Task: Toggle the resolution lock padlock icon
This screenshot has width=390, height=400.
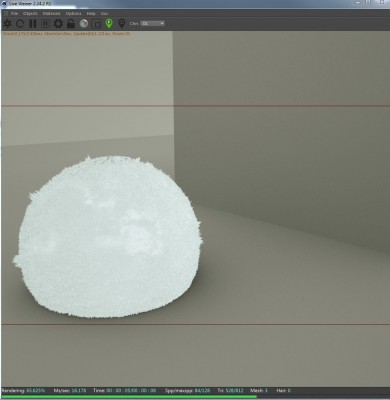Action: tap(71, 24)
